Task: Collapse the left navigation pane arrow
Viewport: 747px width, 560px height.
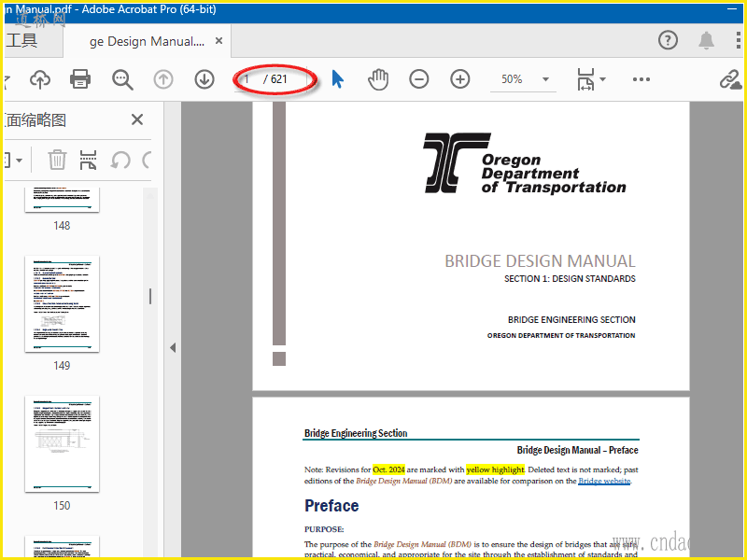Action: coord(173,347)
